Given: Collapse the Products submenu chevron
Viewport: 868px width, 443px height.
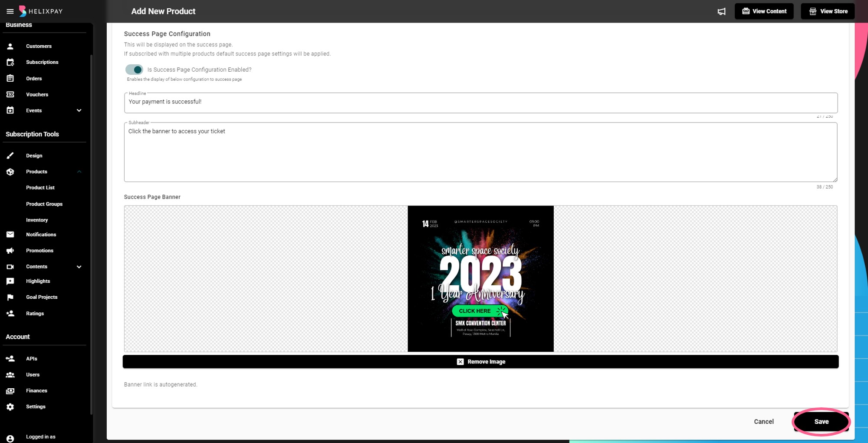Looking at the screenshot, I should [79, 172].
